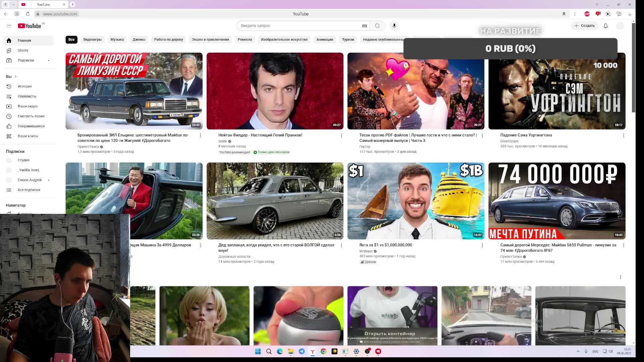Image resolution: width=644 pixels, height=362 pixels.
Task: Open more options for Падение Сэма Уортингтона video
Action: [x=624, y=135]
